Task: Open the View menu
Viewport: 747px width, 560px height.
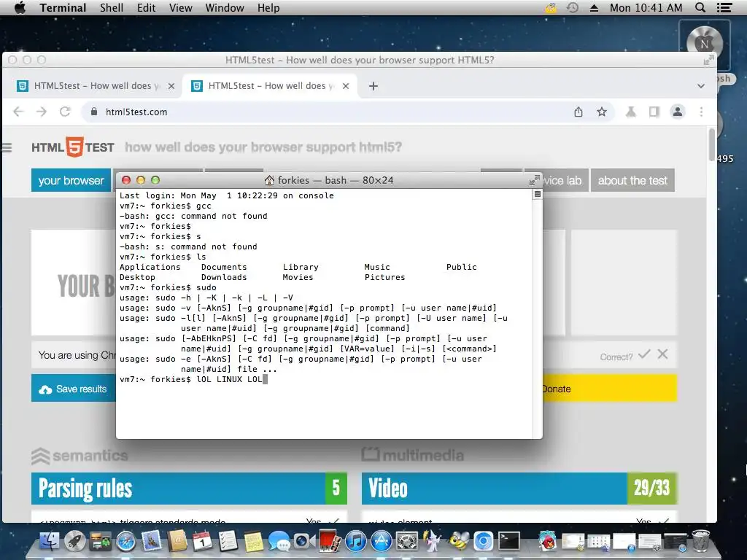Action: [x=181, y=7]
